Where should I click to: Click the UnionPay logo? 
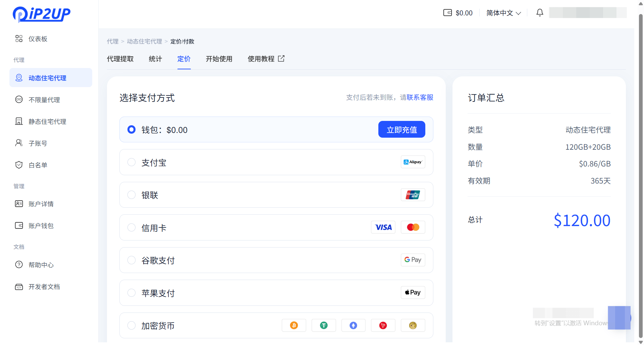pyautogui.click(x=413, y=195)
